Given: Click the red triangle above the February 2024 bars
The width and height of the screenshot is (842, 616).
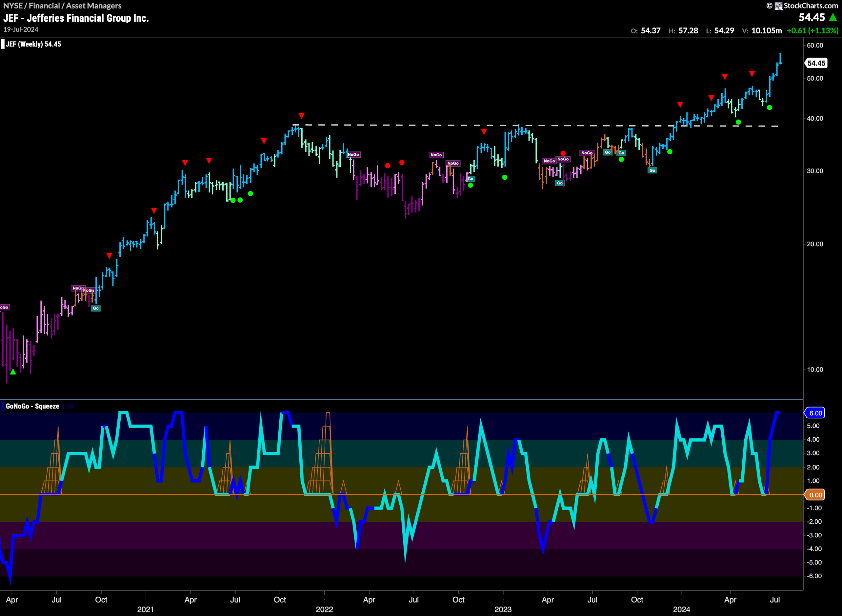Looking at the screenshot, I should coord(711,98).
